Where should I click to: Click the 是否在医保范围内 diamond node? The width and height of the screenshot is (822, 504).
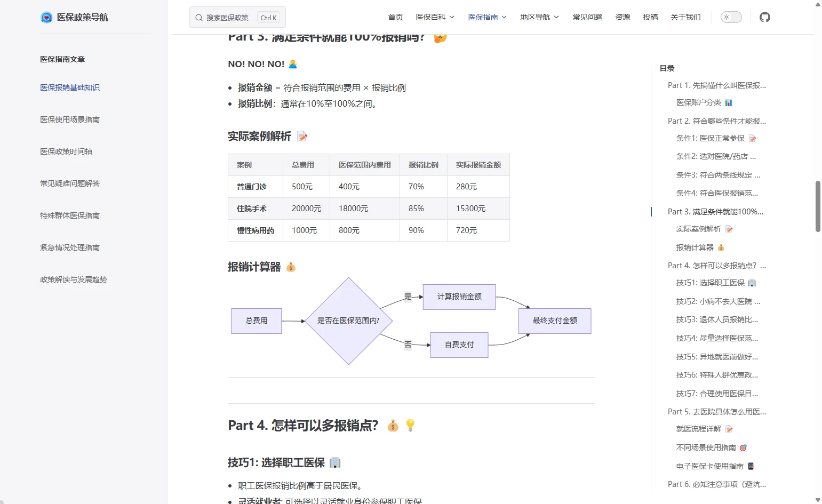(x=348, y=321)
